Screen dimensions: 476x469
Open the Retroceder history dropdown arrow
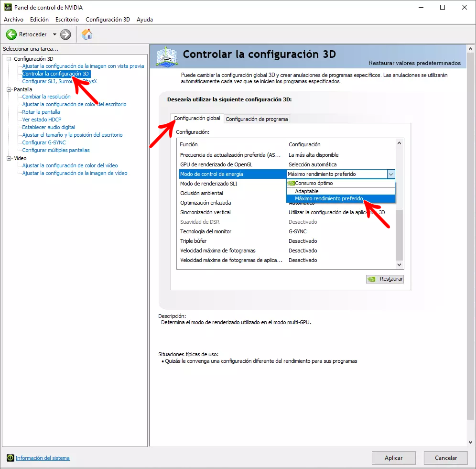pos(54,34)
